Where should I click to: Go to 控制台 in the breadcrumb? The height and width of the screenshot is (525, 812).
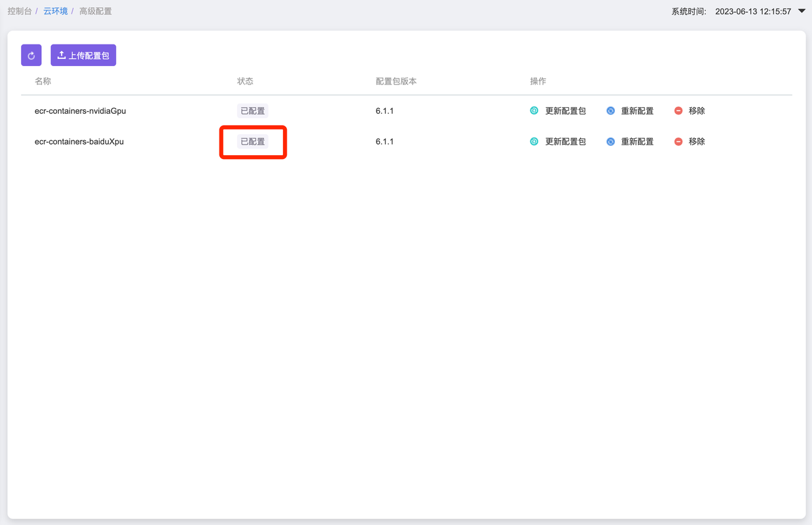coord(20,11)
